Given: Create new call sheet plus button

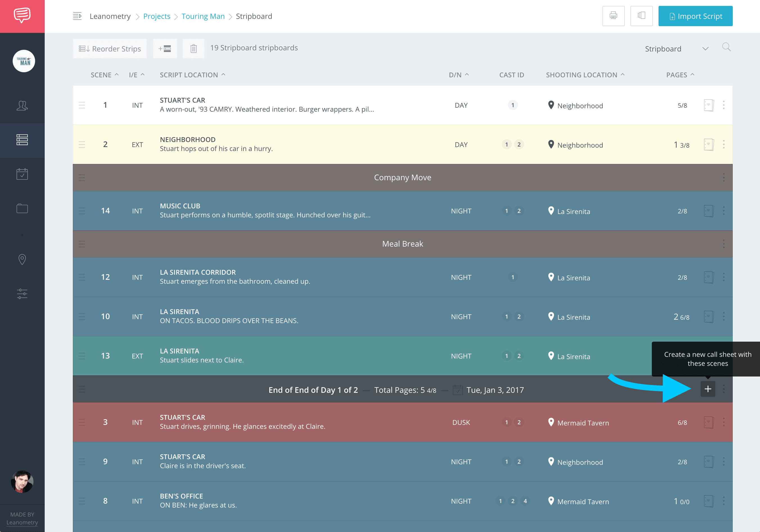Looking at the screenshot, I should (x=708, y=389).
